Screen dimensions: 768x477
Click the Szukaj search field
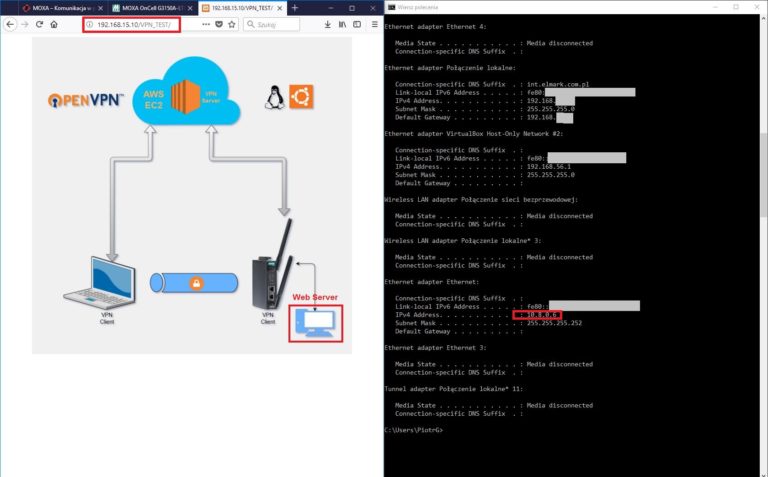tap(271, 24)
